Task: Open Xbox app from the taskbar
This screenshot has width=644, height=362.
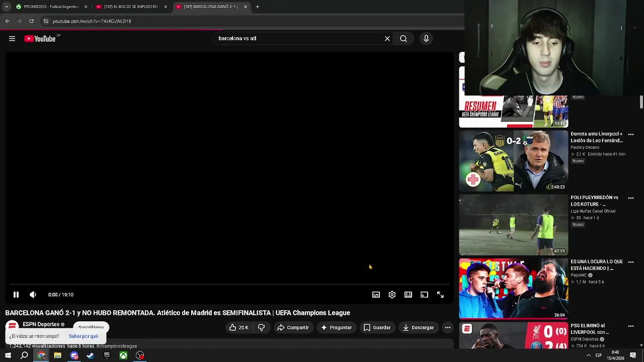Action: point(123,355)
